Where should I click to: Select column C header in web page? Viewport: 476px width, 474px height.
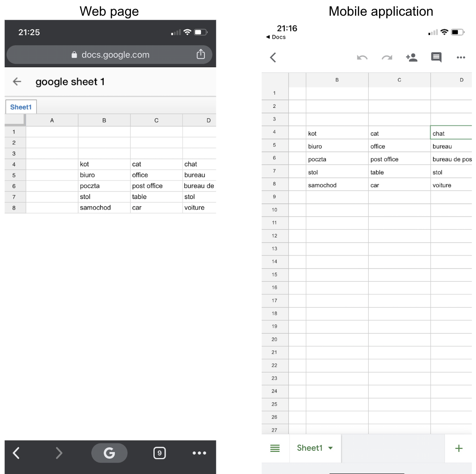tap(156, 120)
